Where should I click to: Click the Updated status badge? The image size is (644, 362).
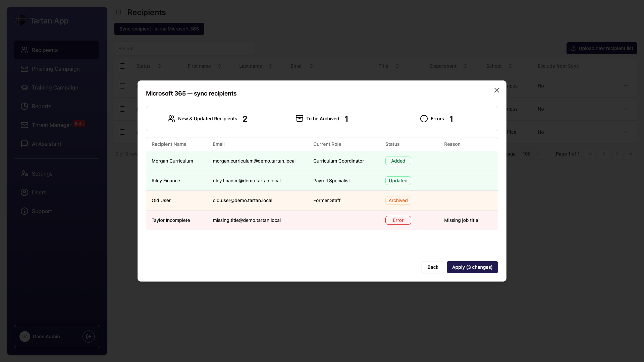(x=398, y=181)
